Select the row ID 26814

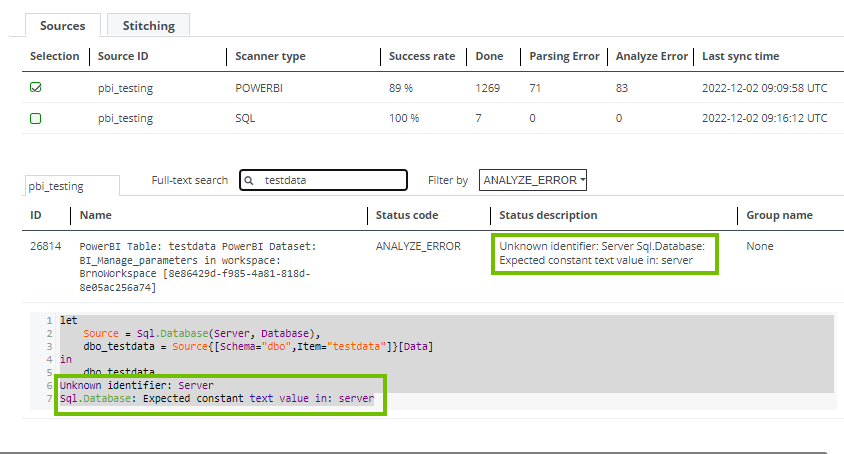click(x=46, y=246)
